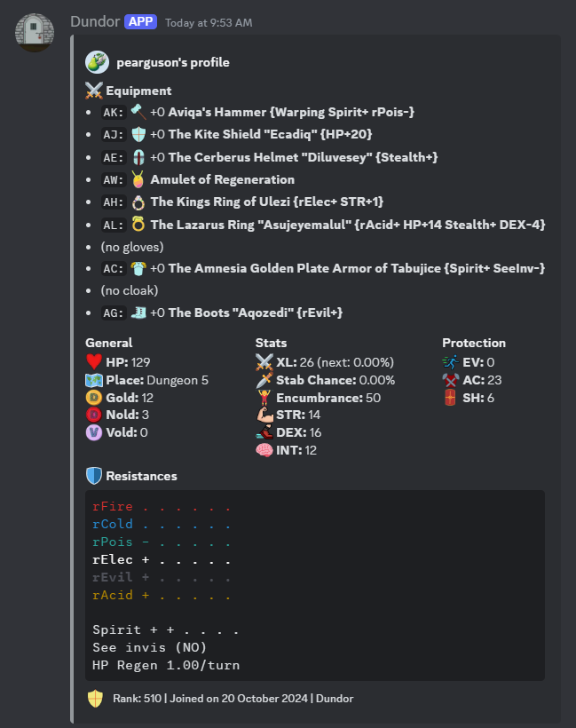Click the Kite Shield "Ecadiq" shield icon
The height and width of the screenshot is (728, 576).
(x=138, y=135)
